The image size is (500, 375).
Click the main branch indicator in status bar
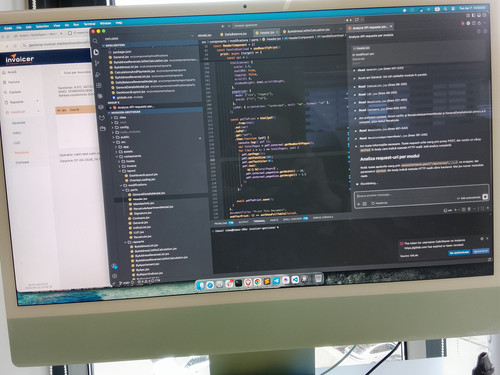pos(125,283)
